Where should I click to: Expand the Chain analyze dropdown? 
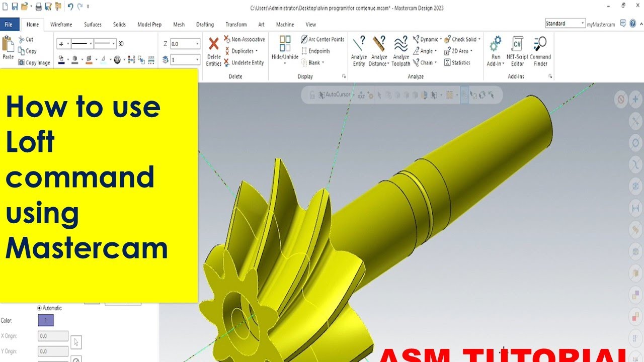436,63
